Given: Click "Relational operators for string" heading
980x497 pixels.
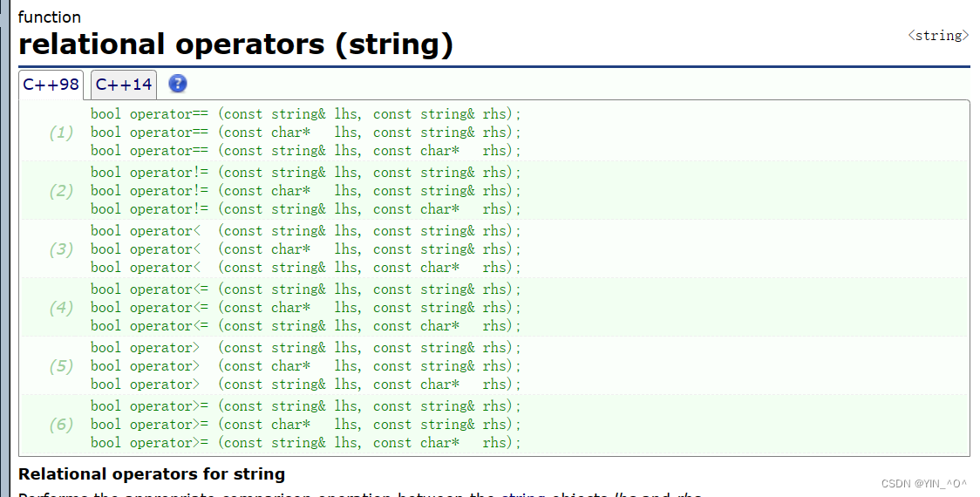Looking at the screenshot, I should click(x=152, y=474).
